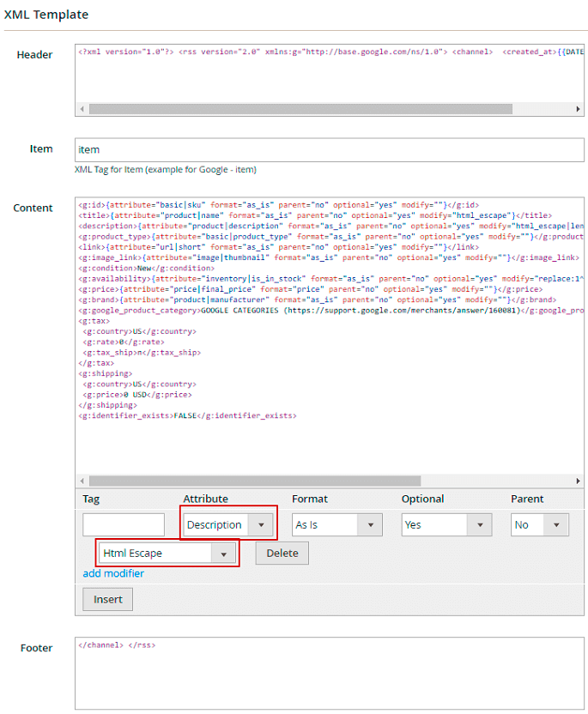Expand the Html Escape modifier dropdown

point(168,554)
